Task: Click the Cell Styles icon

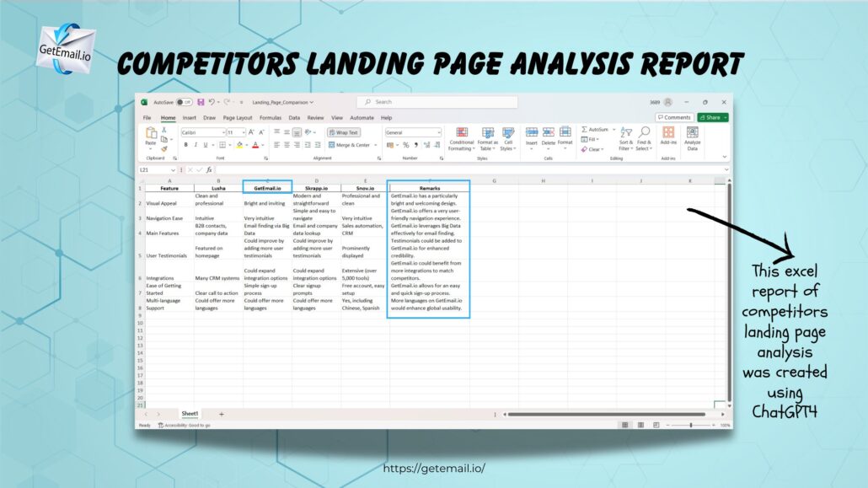Action: pyautogui.click(x=507, y=138)
